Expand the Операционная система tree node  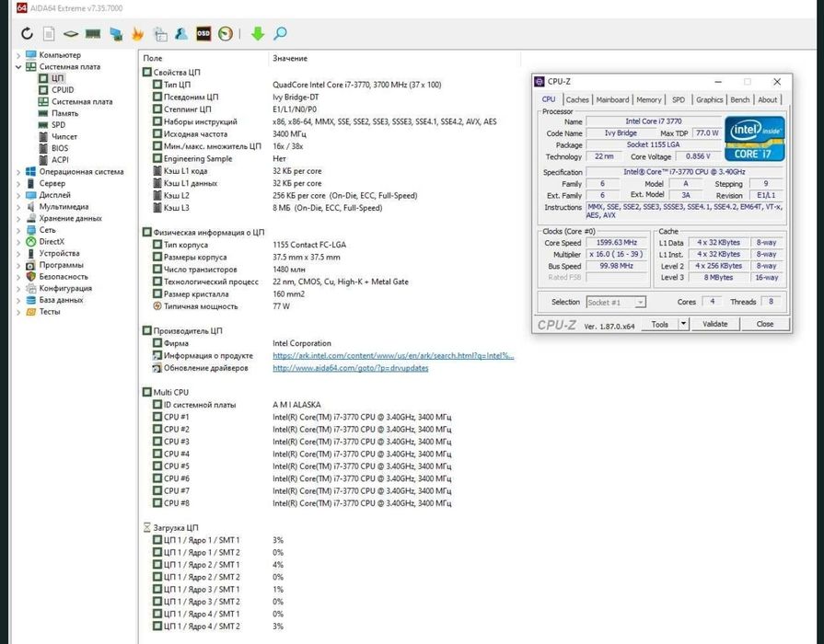click(18, 171)
